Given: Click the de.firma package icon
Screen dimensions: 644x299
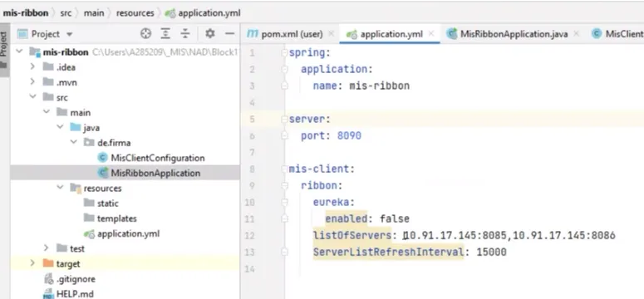Looking at the screenshot, I should click(x=89, y=143).
